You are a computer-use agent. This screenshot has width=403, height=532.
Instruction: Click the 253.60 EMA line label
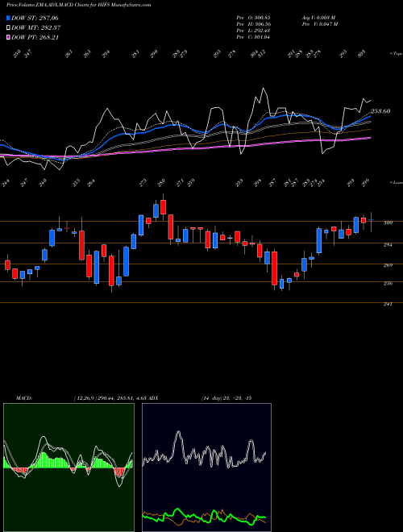pyautogui.click(x=380, y=111)
